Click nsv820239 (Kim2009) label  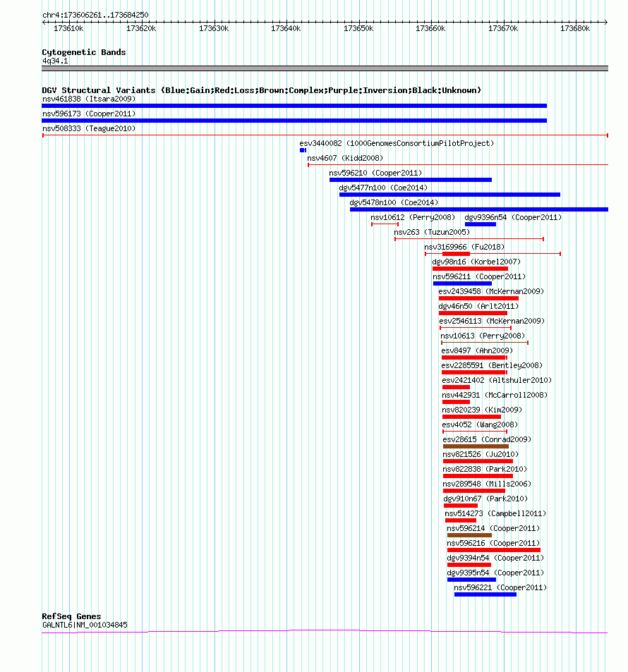482,410
